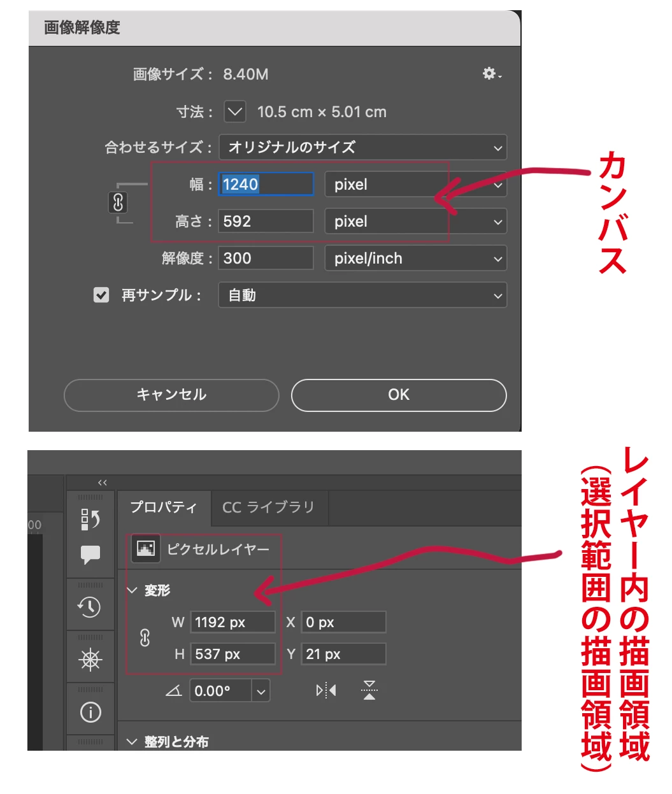Viewport: 672px width, 794px height.
Task: Open the comments speech bubble panel icon
Action: 90,554
